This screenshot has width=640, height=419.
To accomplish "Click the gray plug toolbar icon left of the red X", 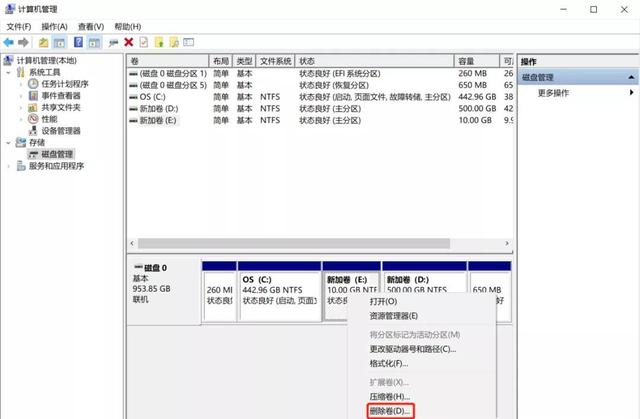I will click(113, 42).
